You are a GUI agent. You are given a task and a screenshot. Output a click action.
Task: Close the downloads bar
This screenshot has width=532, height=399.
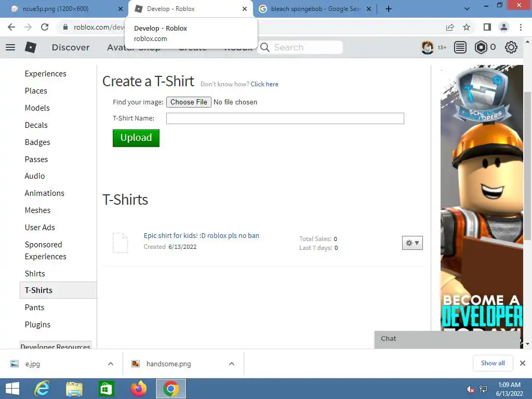[523, 363]
